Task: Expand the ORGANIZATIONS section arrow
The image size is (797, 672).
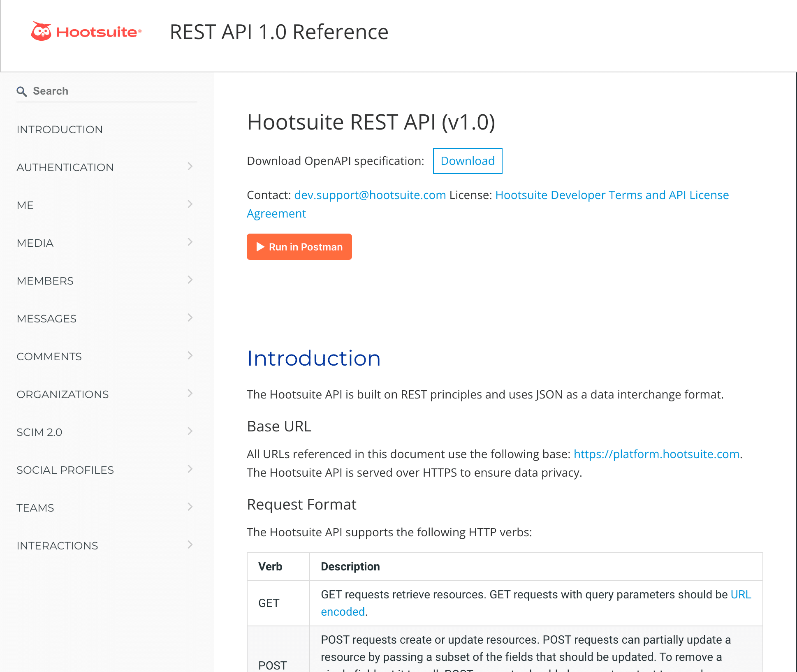Action: click(x=190, y=394)
